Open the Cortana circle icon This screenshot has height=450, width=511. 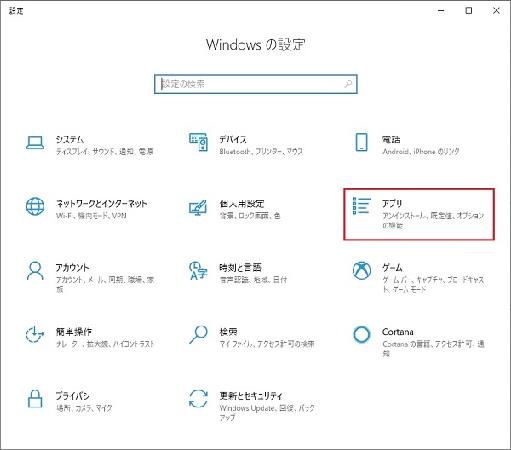click(x=362, y=334)
